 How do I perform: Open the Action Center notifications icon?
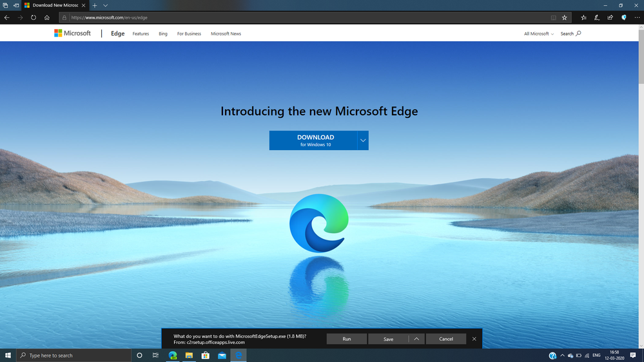633,356
